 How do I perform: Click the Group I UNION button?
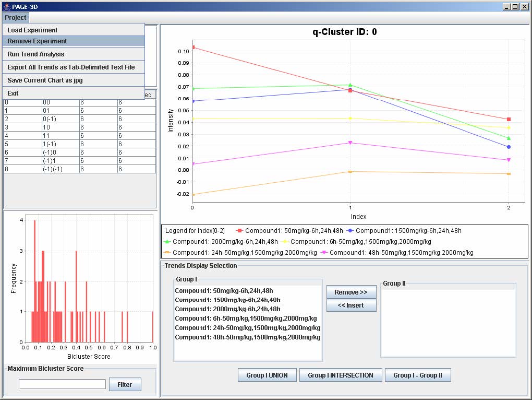pyautogui.click(x=267, y=375)
